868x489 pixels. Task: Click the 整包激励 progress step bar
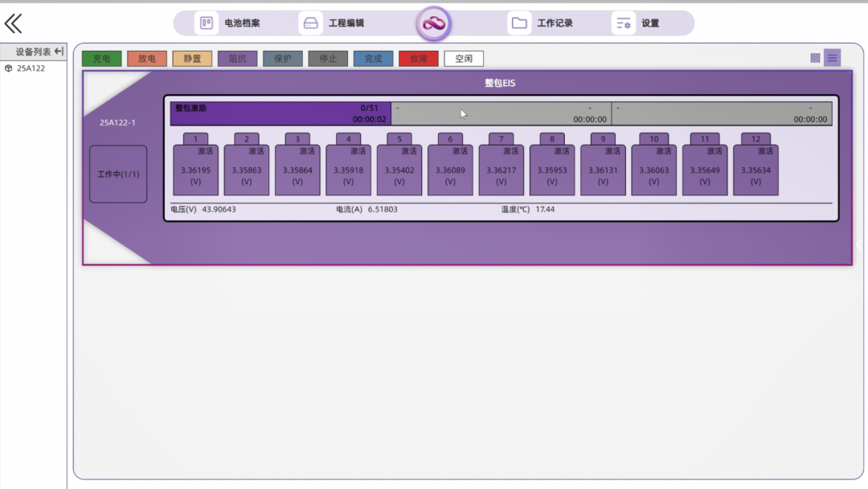click(x=280, y=113)
